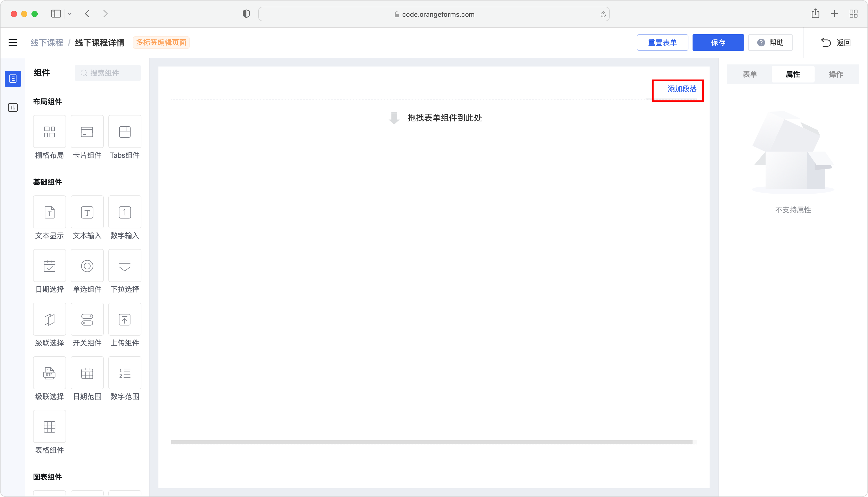Choose the 数字输入 number input component
This screenshot has height=497, width=868.
pos(125,212)
